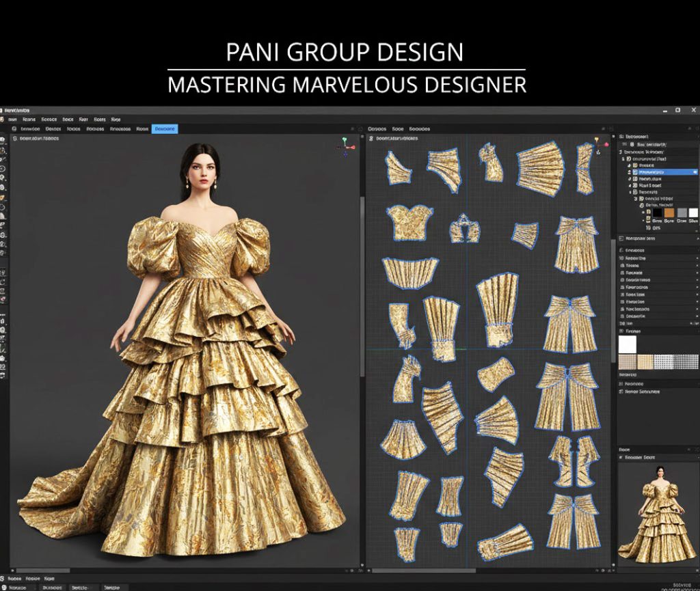Screen dimensions: 700x591
Task: Pick the orange color swatch
Action: (669, 212)
